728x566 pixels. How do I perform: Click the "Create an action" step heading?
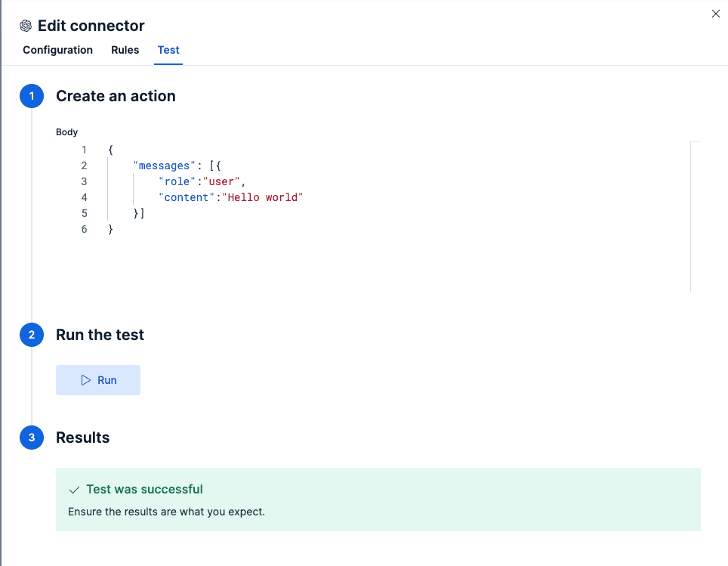116,97
